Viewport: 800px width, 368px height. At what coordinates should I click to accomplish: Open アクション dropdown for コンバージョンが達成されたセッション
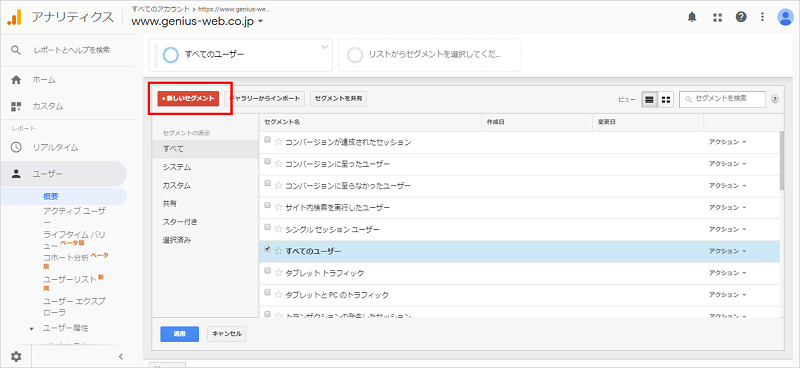(x=728, y=142)
